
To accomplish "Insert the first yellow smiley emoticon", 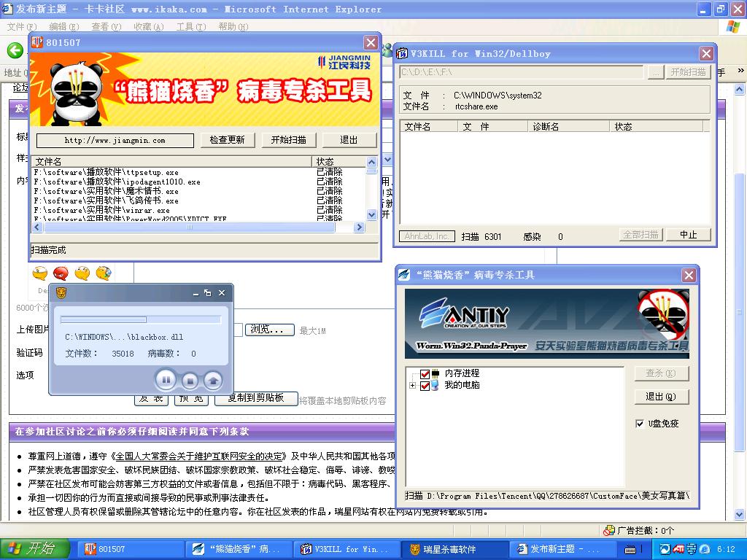I will click(40, 273).
